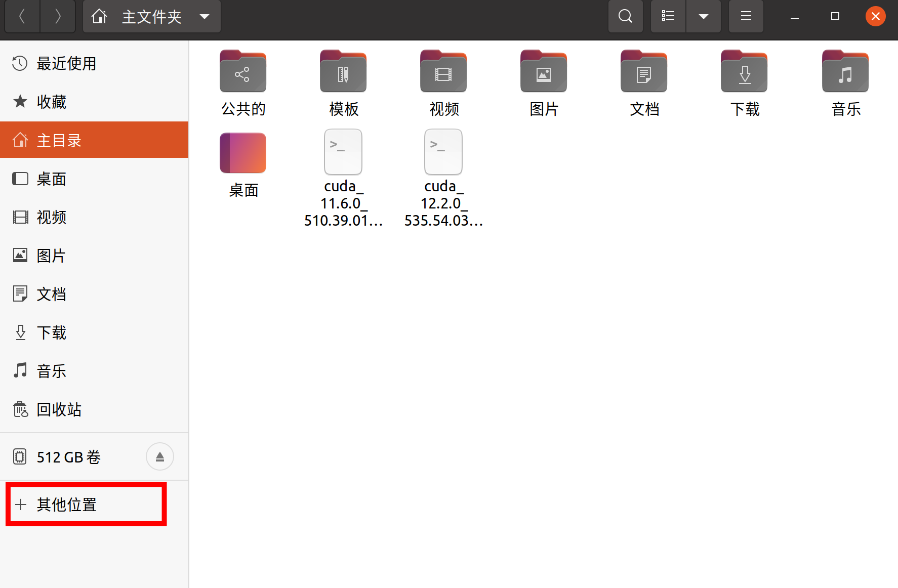
Task: Click the home icon in the path bar
Action: pyautogui.click(x=99, y=17)
